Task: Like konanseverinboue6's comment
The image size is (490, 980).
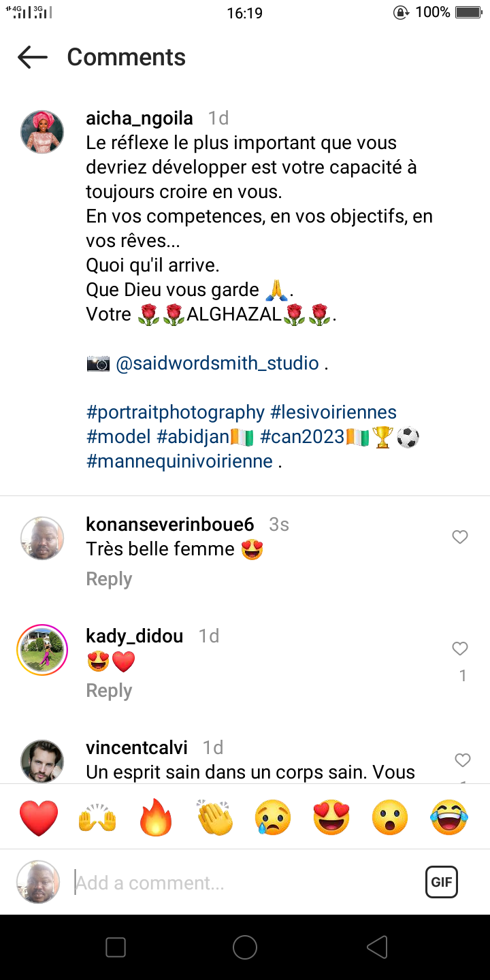Action: [x=460, y=538]
